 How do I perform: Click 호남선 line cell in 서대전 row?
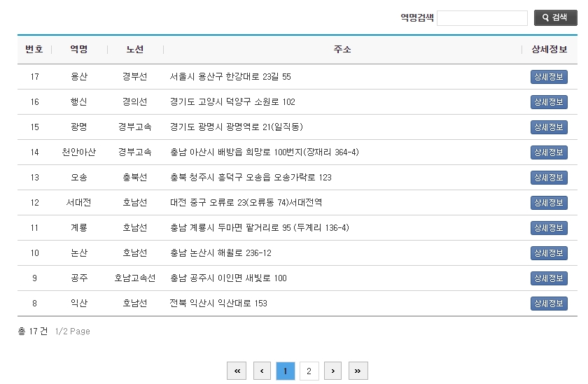135,202
